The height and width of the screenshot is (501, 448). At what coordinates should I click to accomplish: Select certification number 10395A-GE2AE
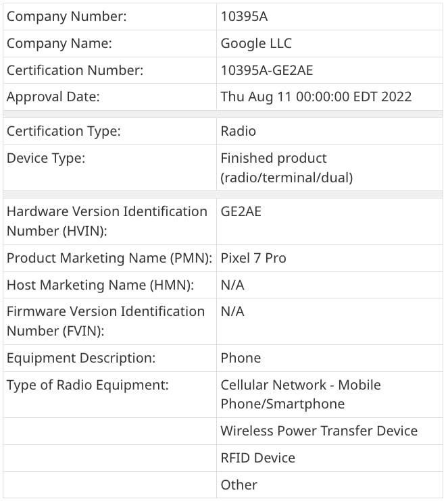pyautogui.click(x=267, y=70)
